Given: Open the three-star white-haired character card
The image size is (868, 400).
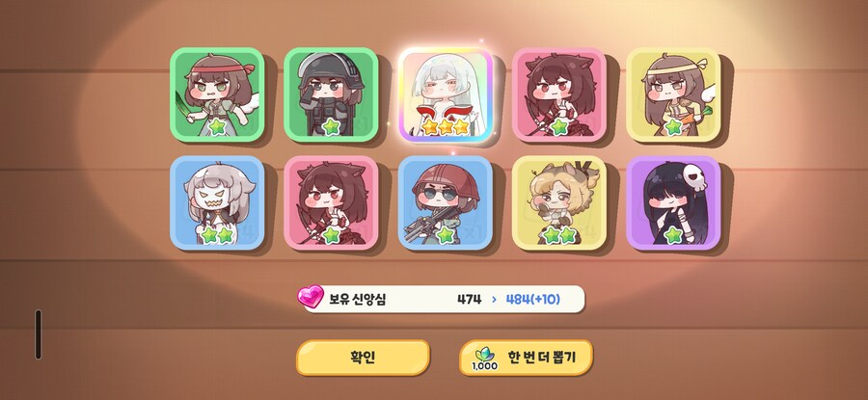Looking at the screenshot, I should (445, 94).
